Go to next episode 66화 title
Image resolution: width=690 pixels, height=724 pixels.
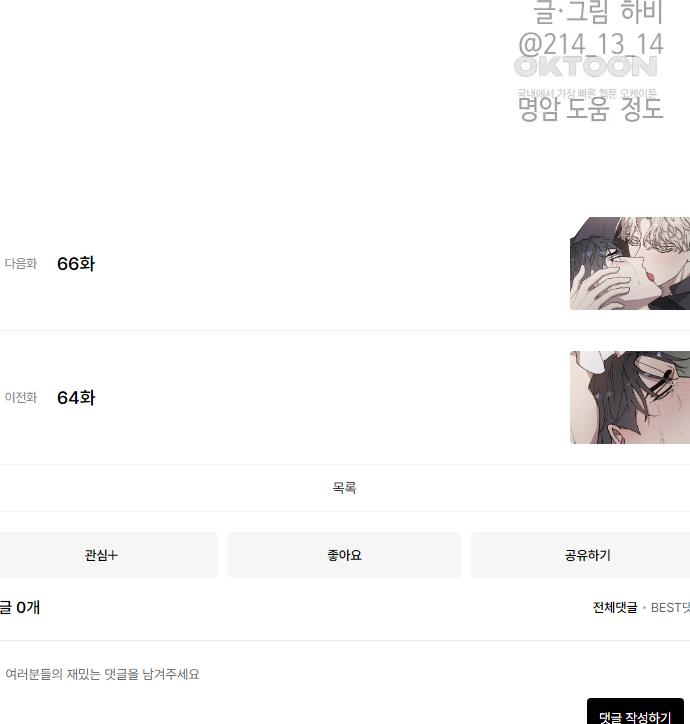pos(76,264)
